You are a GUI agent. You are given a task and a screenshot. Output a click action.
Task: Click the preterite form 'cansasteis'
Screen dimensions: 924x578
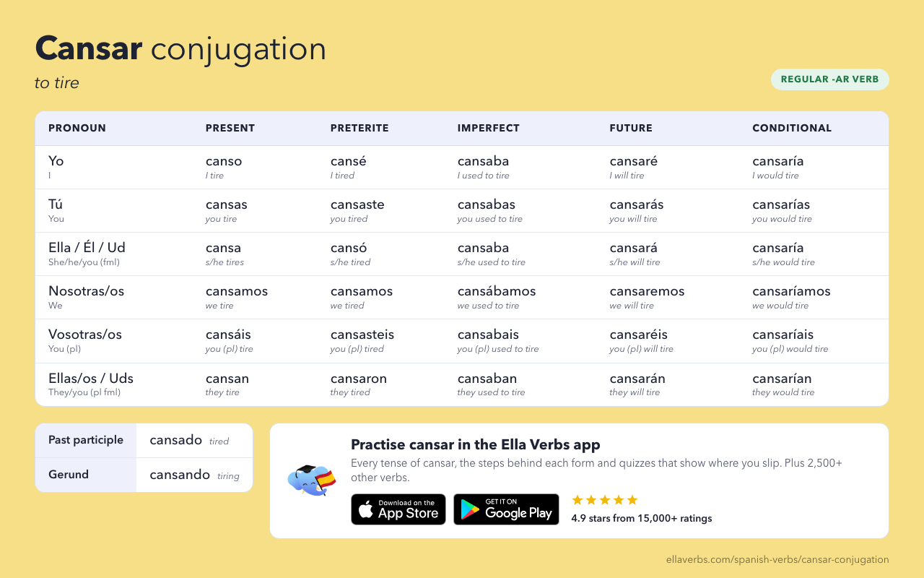point(362,335)
